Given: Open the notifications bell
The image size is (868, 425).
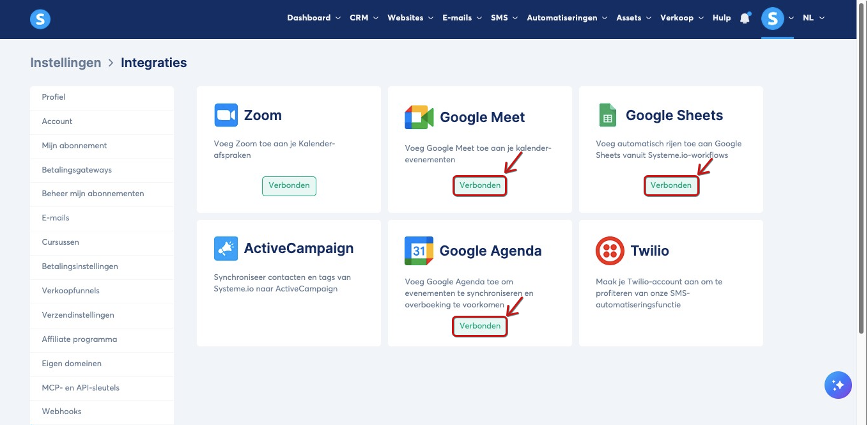Looking at the screenshot, I should point(745,18).
